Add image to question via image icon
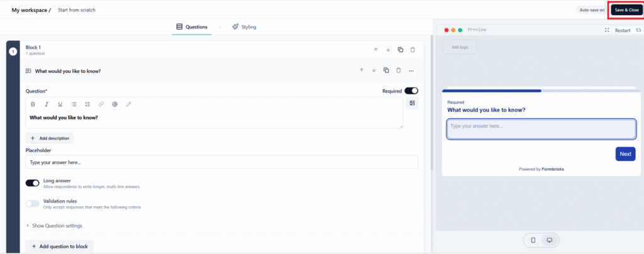Image resolution: width=644 pixels, height=254 pixels. [412, 103]
